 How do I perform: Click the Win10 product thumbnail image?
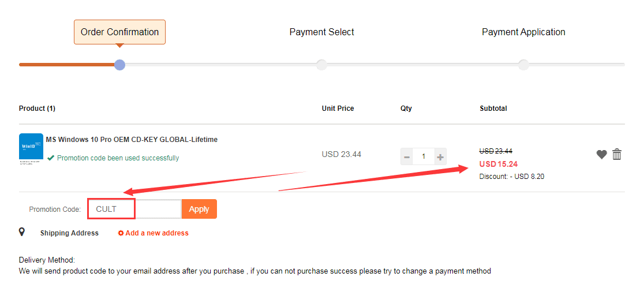31,149
